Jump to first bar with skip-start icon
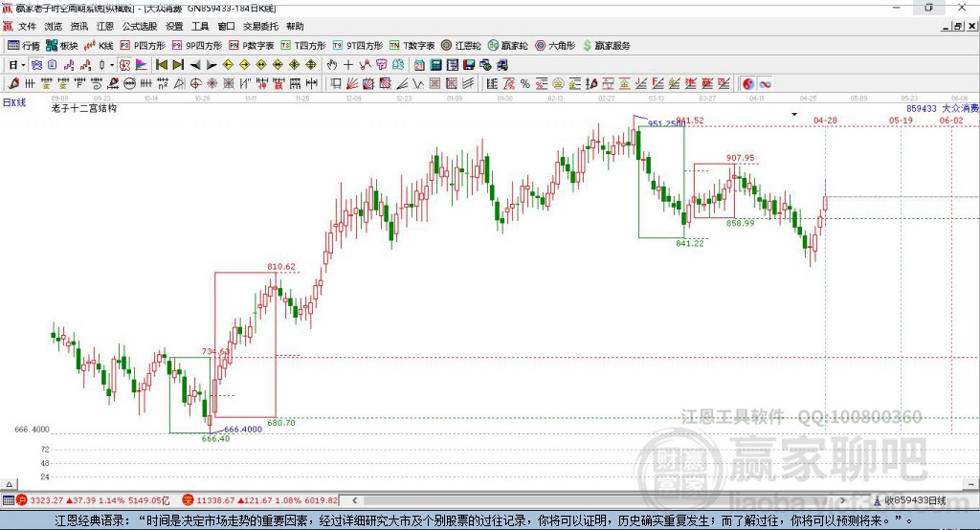 [x=161, y=64]
